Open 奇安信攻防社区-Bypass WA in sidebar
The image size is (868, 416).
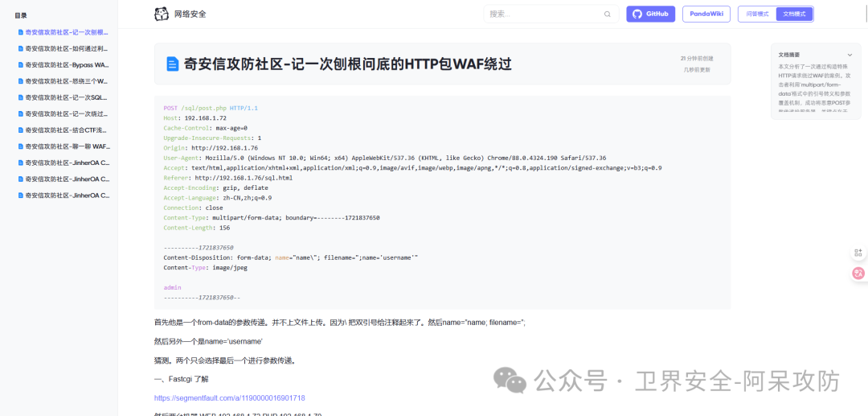point(67,65)
